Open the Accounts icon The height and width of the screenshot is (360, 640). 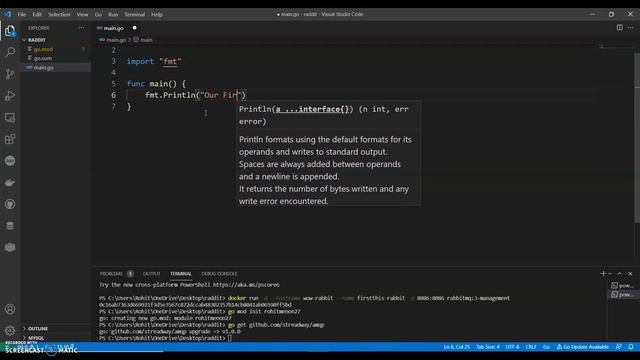(x=10, y=309)
